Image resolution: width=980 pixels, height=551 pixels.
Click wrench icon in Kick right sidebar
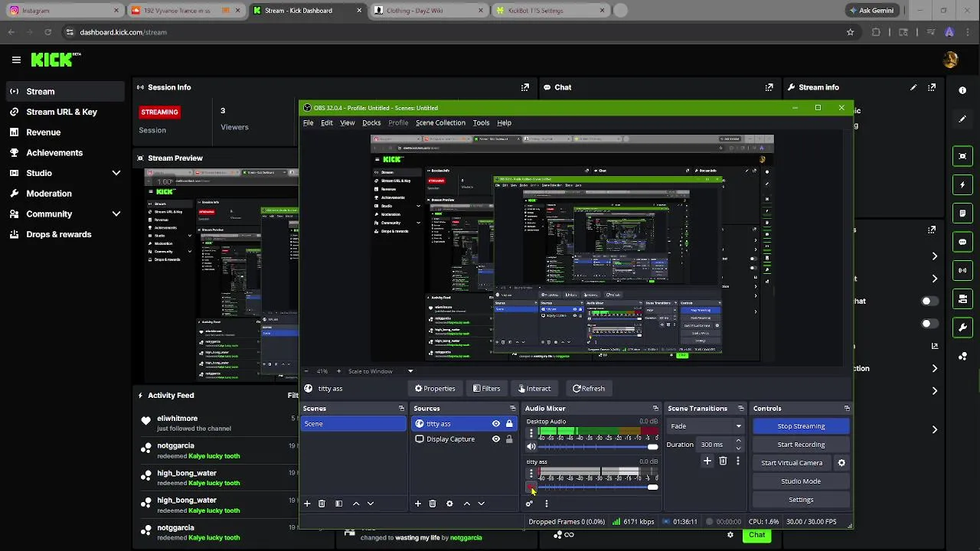coord(962,328)
